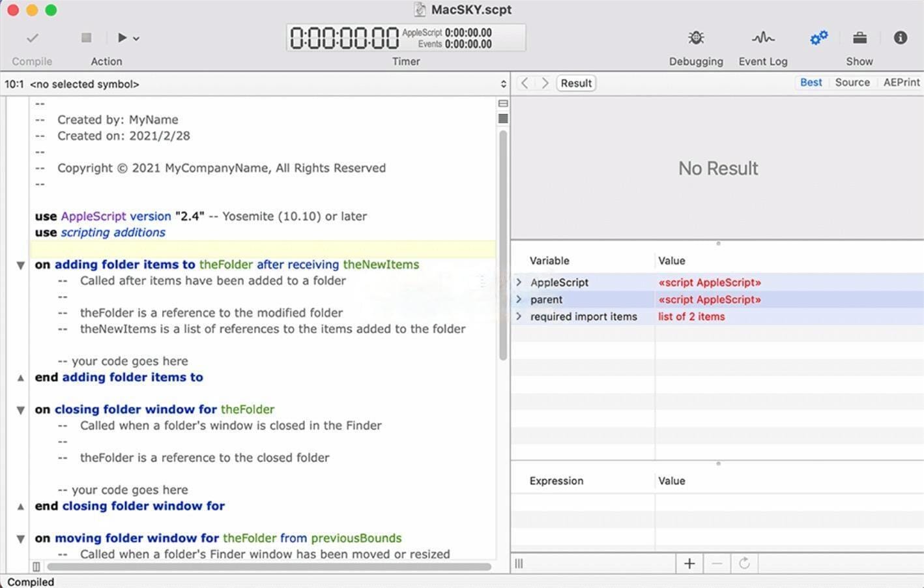Click the previousBounds parameter
Image resolution: width=924 pixels, height=588 pixels.
tap(356, 538)
